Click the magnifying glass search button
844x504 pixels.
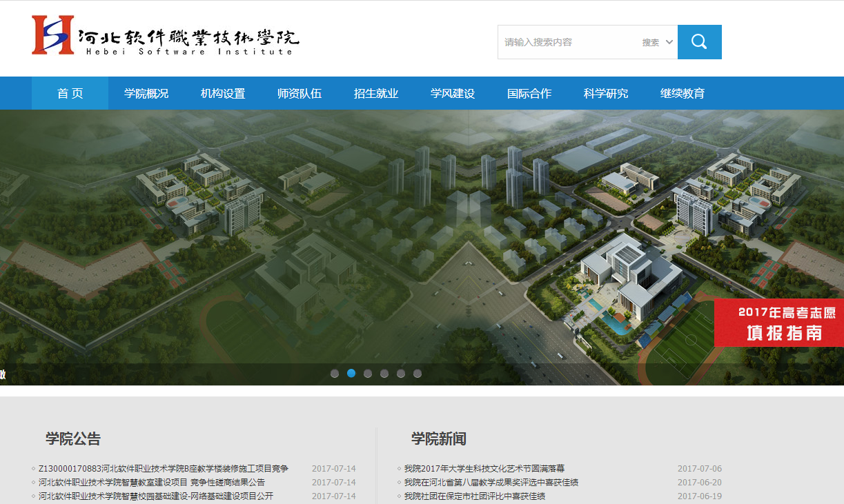pos(699,42)
